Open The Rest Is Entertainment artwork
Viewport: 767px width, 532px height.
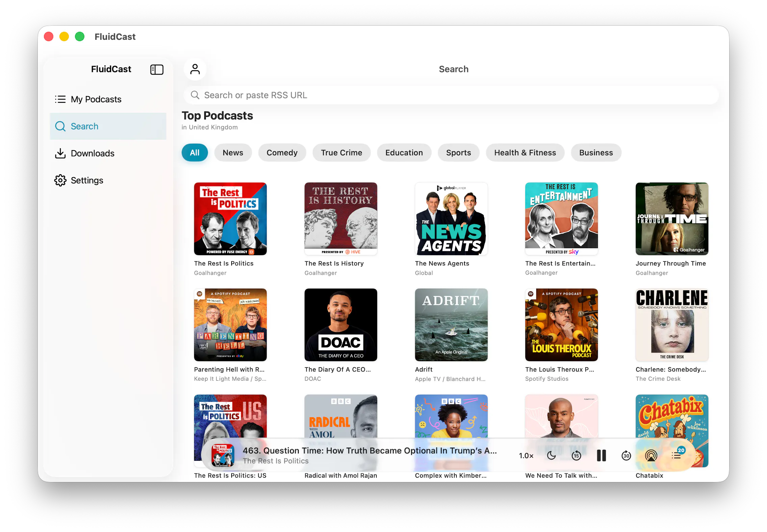point(561,219)
